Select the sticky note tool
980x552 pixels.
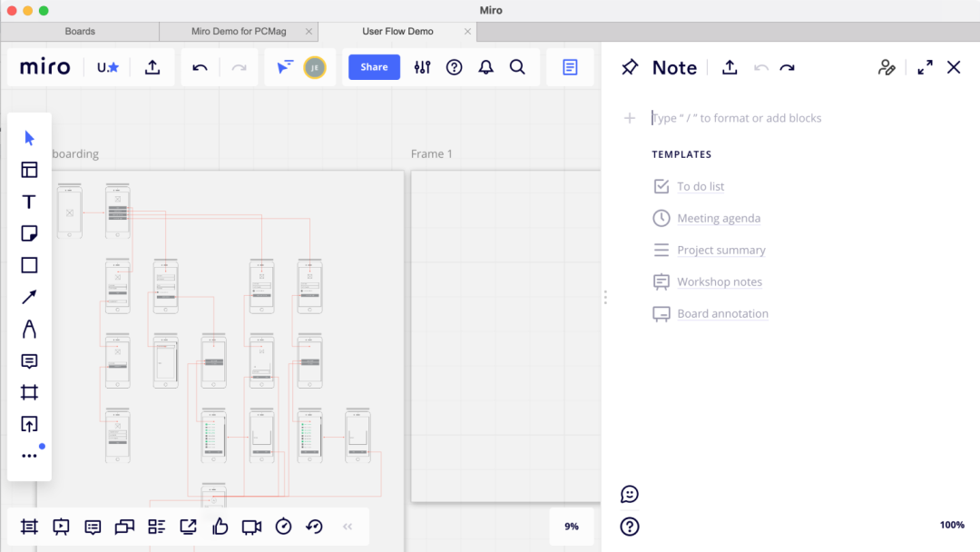pos(29,233)
